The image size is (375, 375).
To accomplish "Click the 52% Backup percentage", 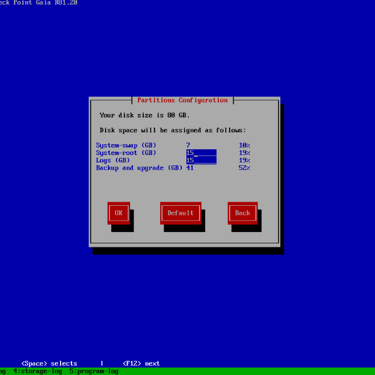I will tap(244, 168).
